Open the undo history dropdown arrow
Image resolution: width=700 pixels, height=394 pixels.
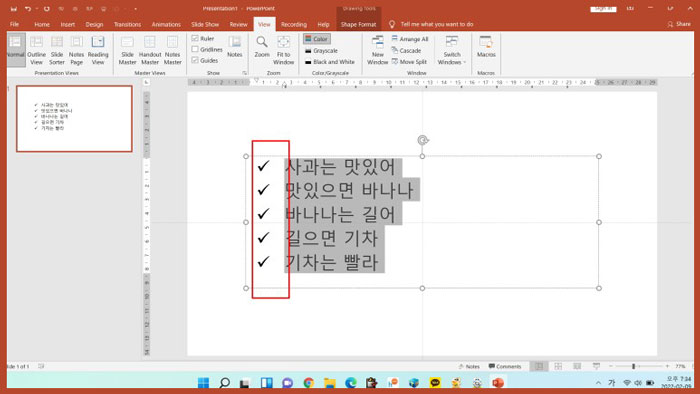pyautogui.click(x=36, y=8)
